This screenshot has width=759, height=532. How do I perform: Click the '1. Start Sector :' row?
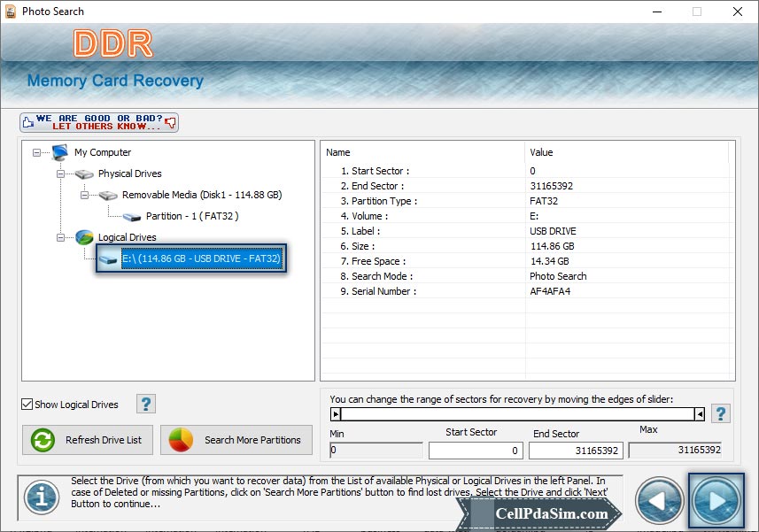[x=525, y=171]
